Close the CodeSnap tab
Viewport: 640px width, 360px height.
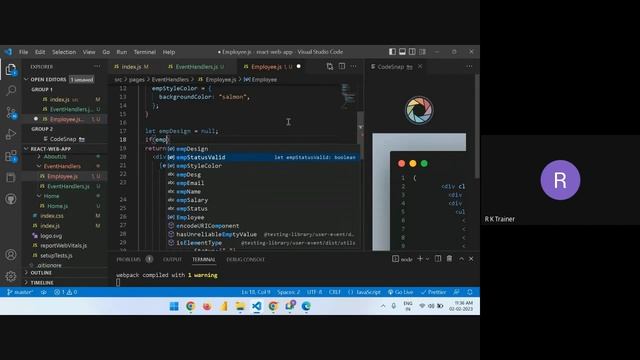pos(420,67)
